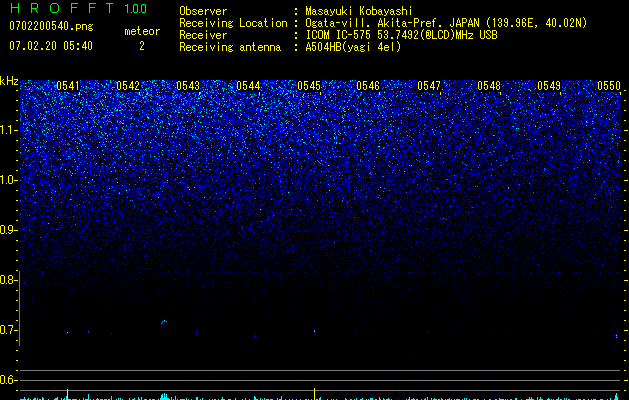Screen dimensions: 629x400
Task: Click the 0544 time marker
Action: (248, 86)
